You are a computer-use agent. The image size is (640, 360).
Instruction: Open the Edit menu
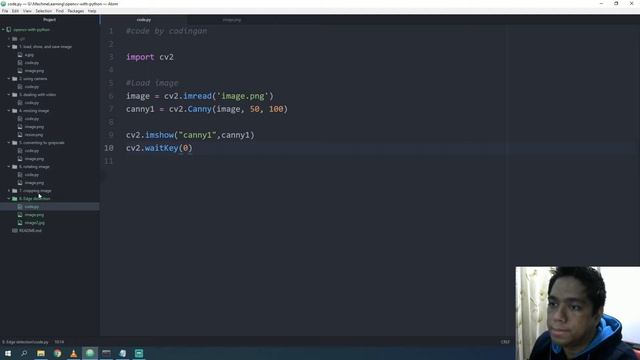tap(15, 11)
